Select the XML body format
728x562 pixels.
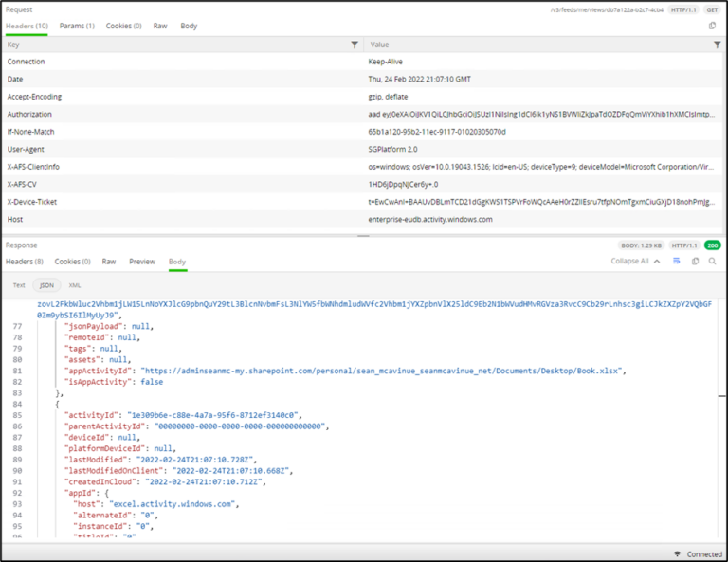coord(75,285)
